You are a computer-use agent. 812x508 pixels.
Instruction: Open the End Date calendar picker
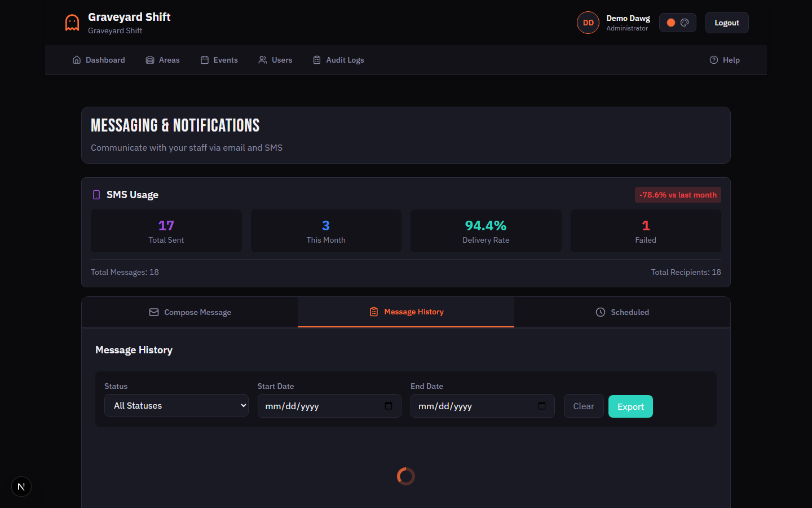pos(541,406)
